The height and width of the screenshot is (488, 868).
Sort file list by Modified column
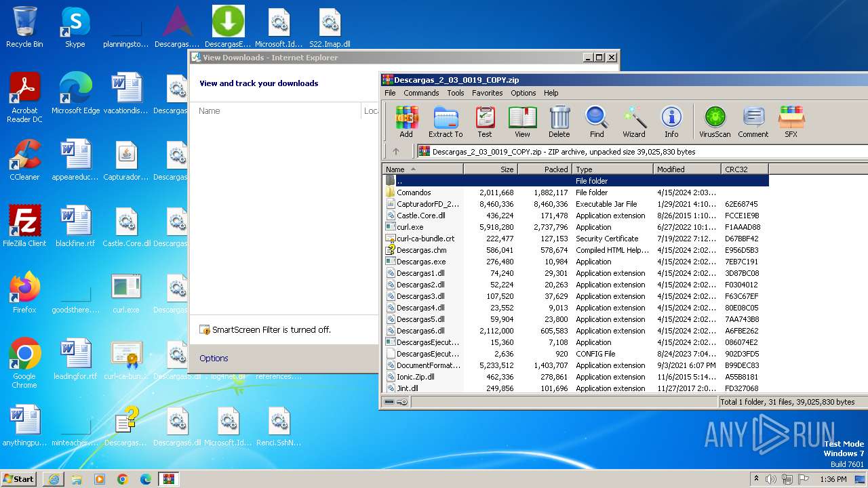point(688,169)
